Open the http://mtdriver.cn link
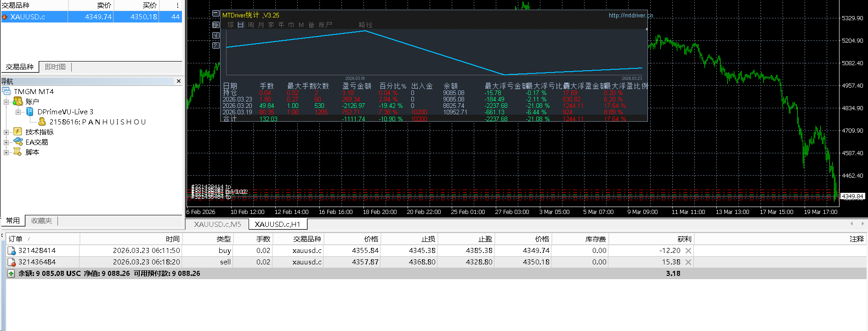The width and height of the screenshot is (868, 331). (631, 15)
